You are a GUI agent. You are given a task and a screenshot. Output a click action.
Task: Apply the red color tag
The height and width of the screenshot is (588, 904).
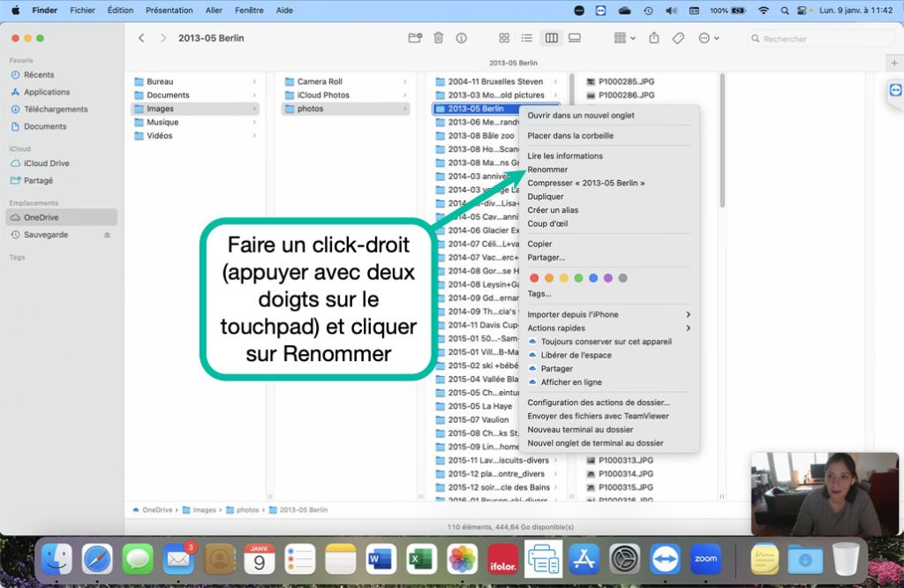(x=534, y=277)
